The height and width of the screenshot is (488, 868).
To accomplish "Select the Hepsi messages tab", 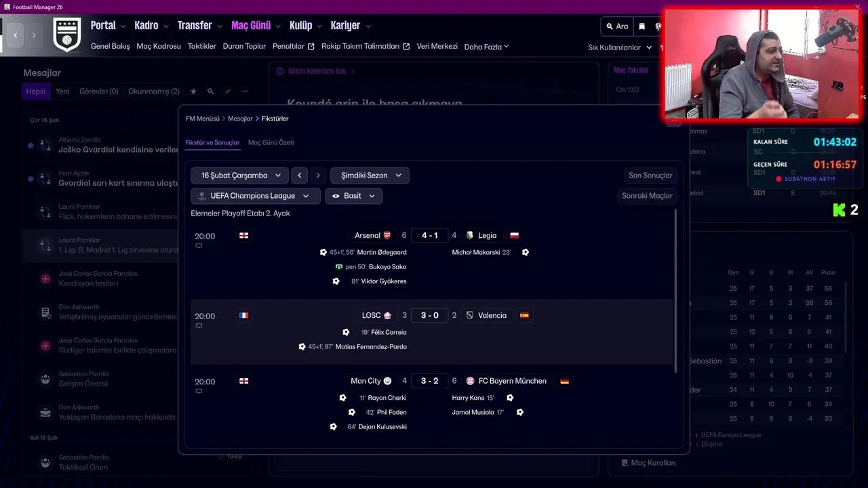I will 36,91.
